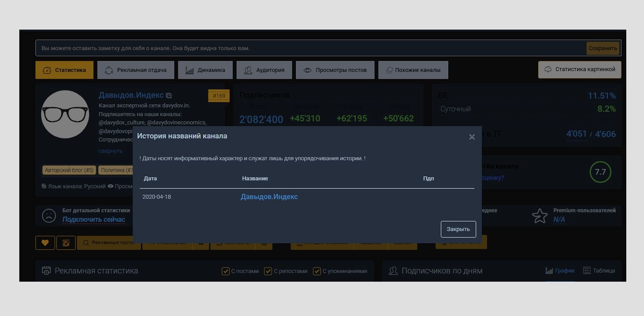Click the Дата column header
The height and width of the screenshot is (316, 644).
point(150,178)
